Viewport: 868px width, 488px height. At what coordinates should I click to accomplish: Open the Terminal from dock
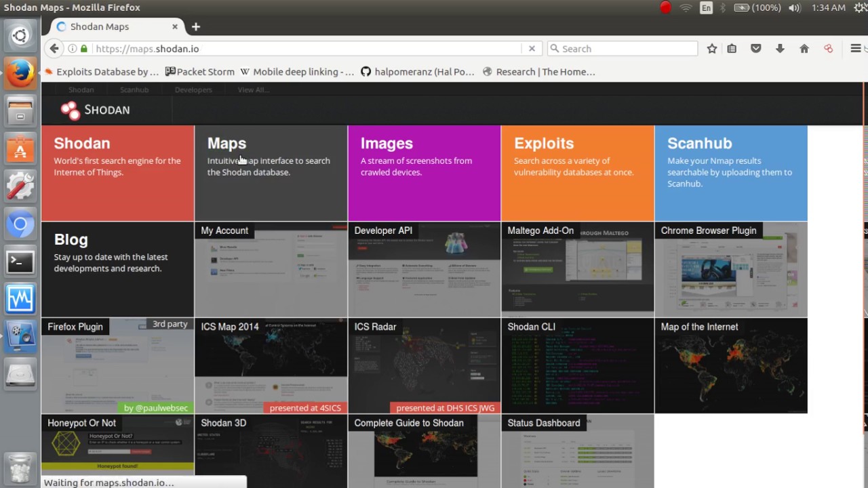(20, 261)
